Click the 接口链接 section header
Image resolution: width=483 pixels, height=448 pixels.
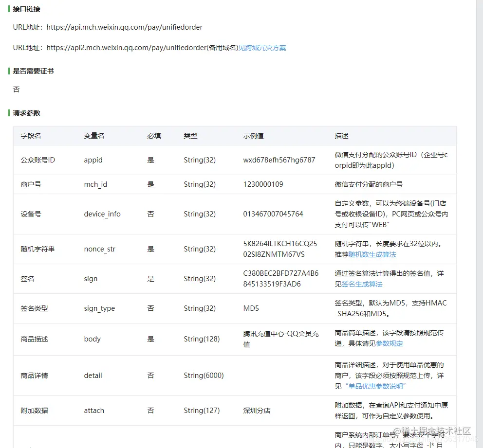pyautogui.click(x=27, y=8)
